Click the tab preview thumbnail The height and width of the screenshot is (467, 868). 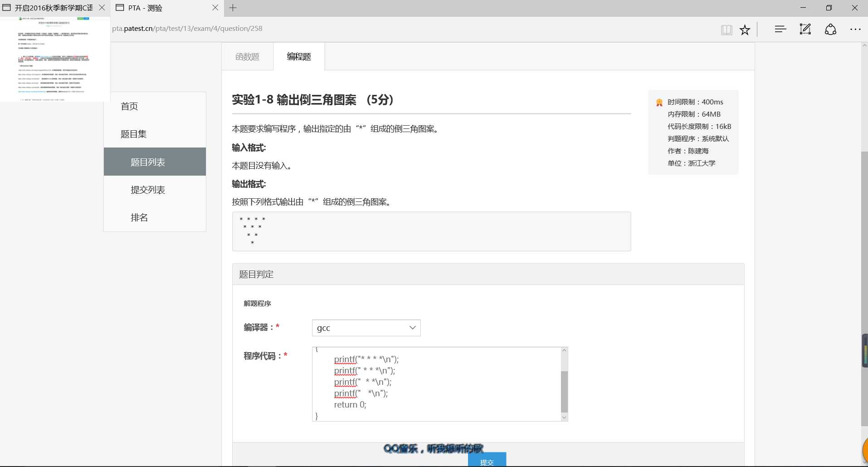point(55,59)
